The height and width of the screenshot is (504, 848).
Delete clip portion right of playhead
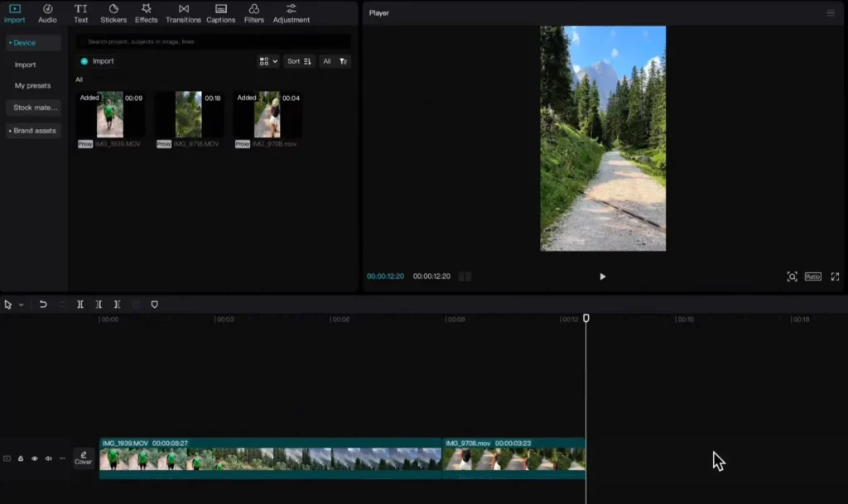coord(117,305)
